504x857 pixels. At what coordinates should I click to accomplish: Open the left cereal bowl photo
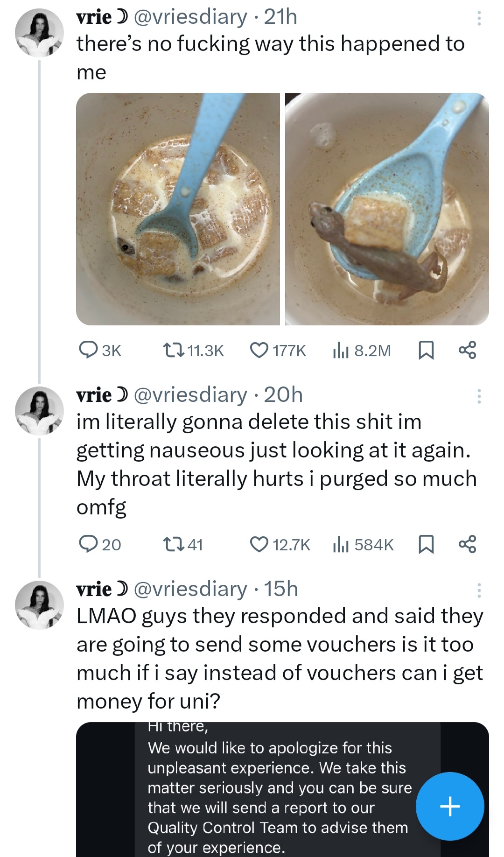tap(178, 209)
